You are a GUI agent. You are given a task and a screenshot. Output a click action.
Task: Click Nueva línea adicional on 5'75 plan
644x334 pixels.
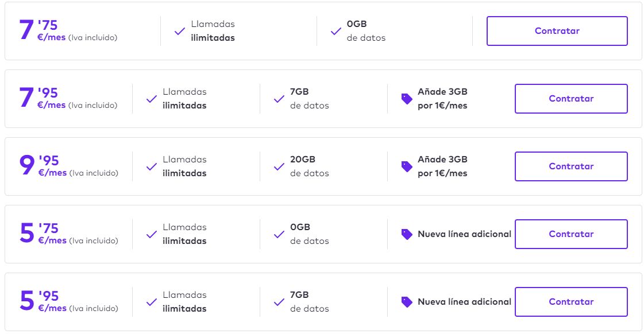coord(464,234)
